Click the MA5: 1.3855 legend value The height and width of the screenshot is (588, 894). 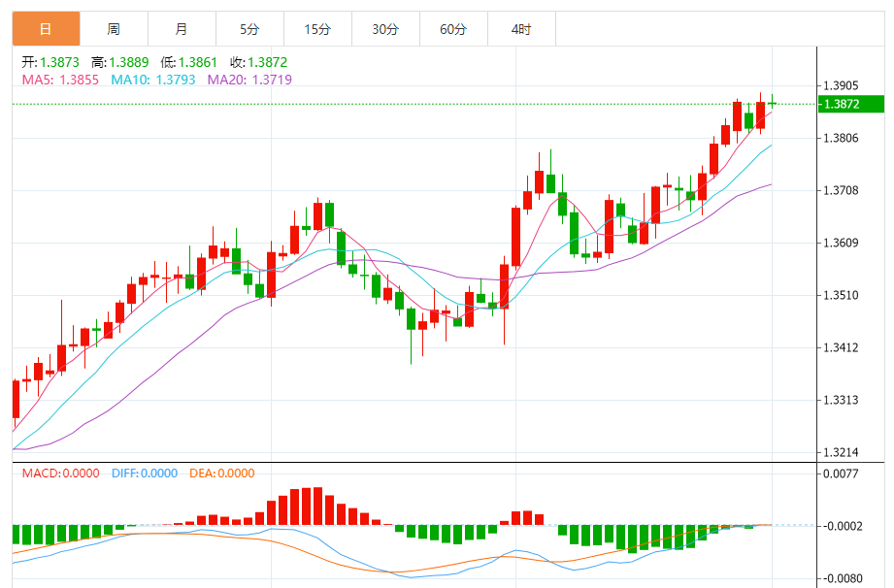[x=60, y=80]
